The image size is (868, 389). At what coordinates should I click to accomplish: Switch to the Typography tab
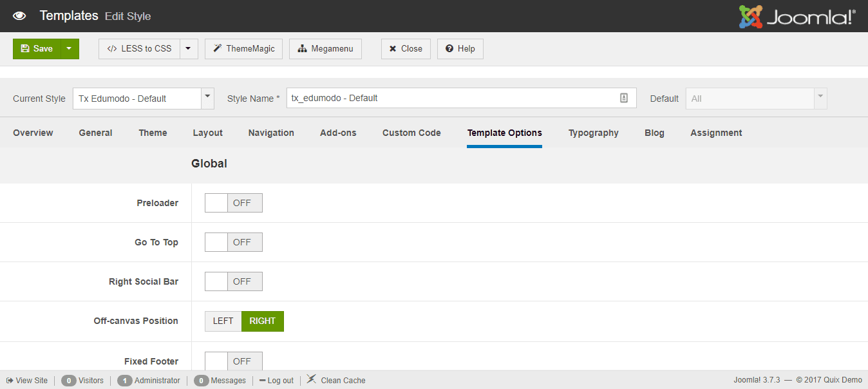(593, 133)
